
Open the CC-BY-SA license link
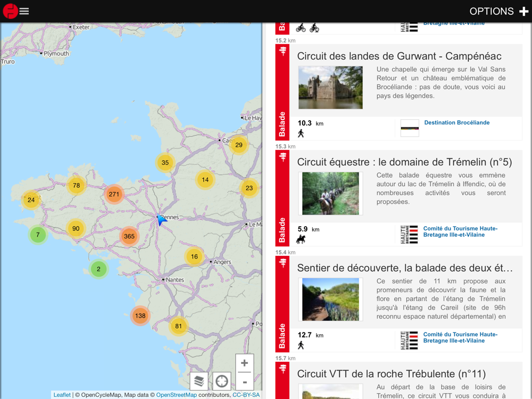pyautogui.click(x=246, y=395)
